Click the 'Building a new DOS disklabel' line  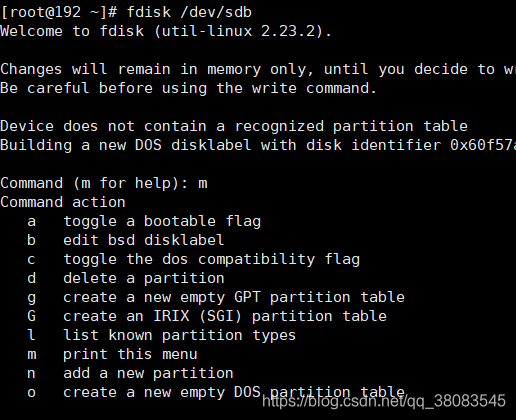(258, 145)
